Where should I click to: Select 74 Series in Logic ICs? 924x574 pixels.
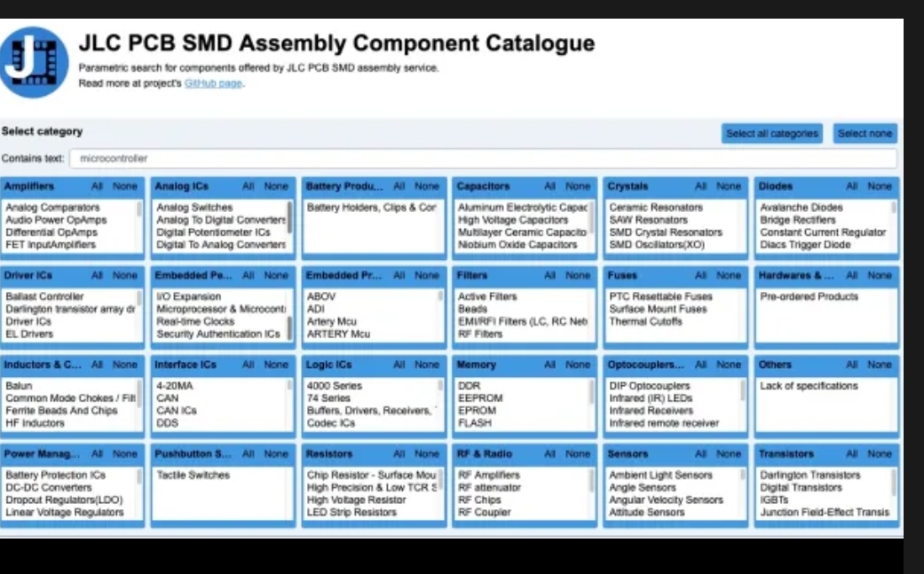328,398
